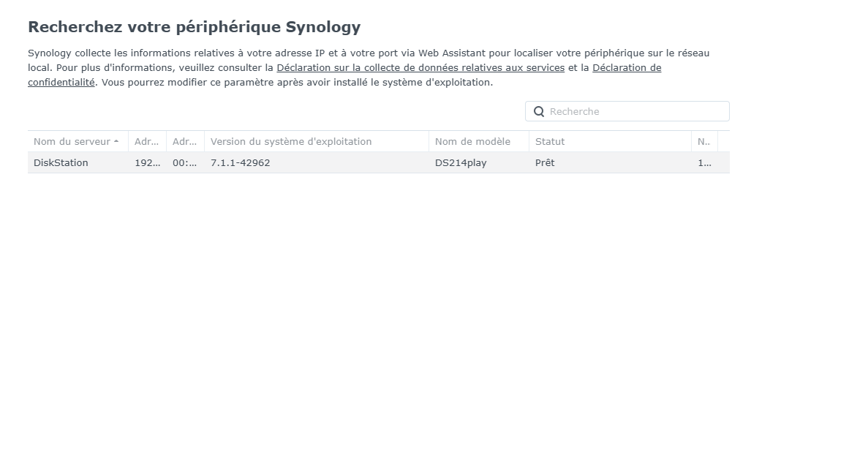Screen dimensions: 868x474
Task: Click version 7.1.1-42962 cell
Action: coord(241,163)
